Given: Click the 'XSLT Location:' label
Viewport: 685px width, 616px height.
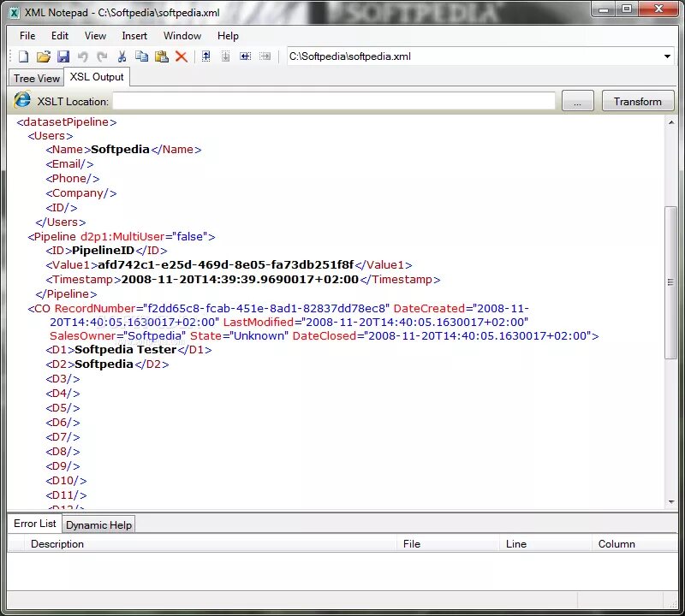Looking at the screenshot, I should tap(73, 101).
